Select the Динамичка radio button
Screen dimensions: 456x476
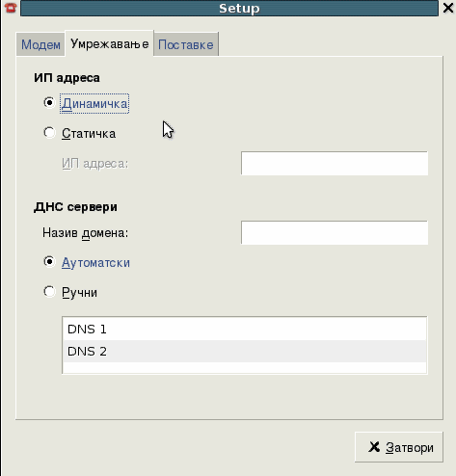point(49,103)
